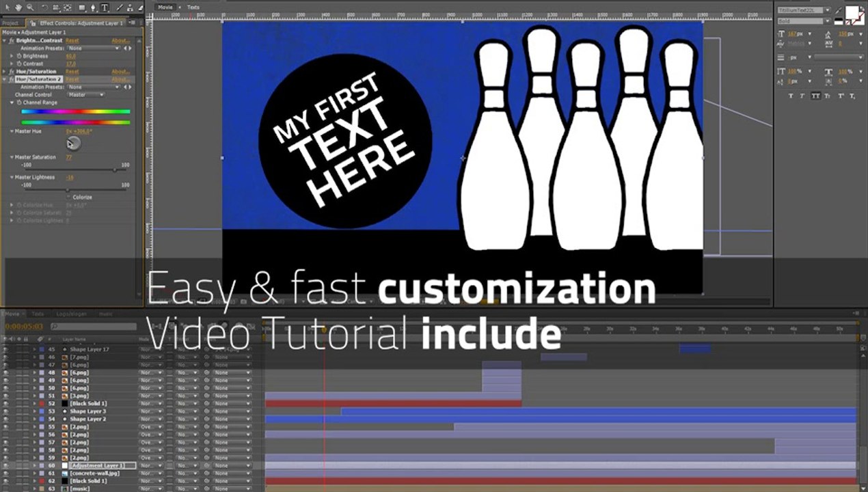Hide layer 54 Shape Layer 2

[5, 419]
